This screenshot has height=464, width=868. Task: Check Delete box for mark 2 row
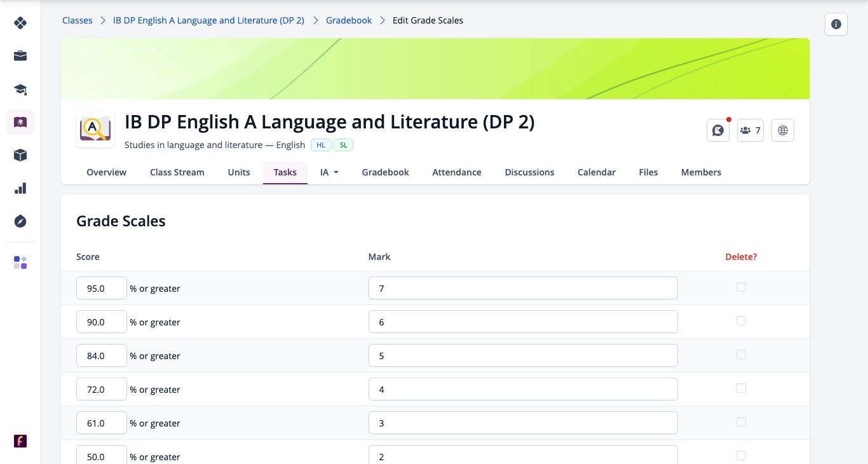point(741,456)
